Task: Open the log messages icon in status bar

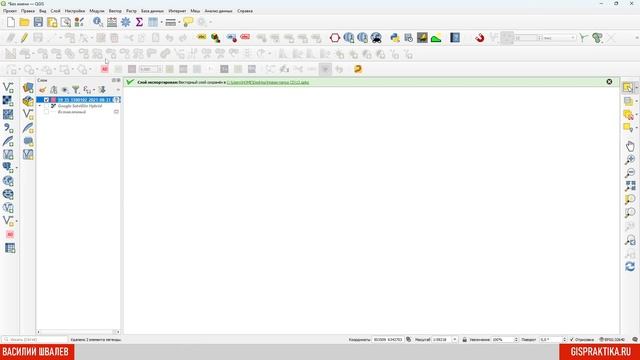Action: pos(635,340)
